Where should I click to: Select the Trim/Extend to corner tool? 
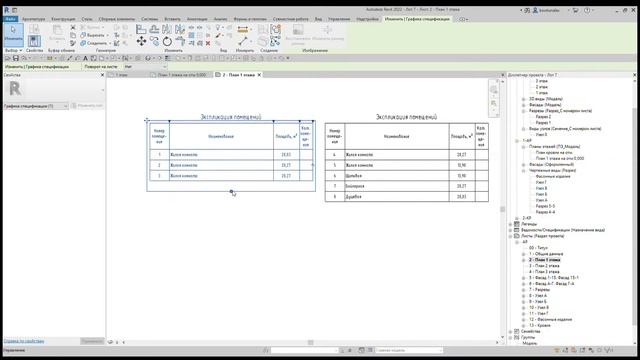pos(180,41)
